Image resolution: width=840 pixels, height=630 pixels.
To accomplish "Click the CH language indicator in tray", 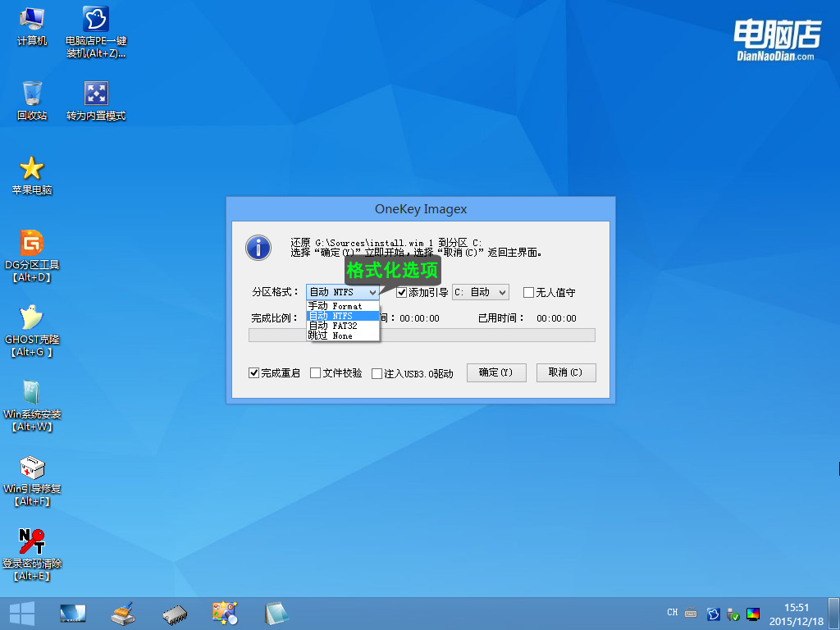I will coord(672,613).
